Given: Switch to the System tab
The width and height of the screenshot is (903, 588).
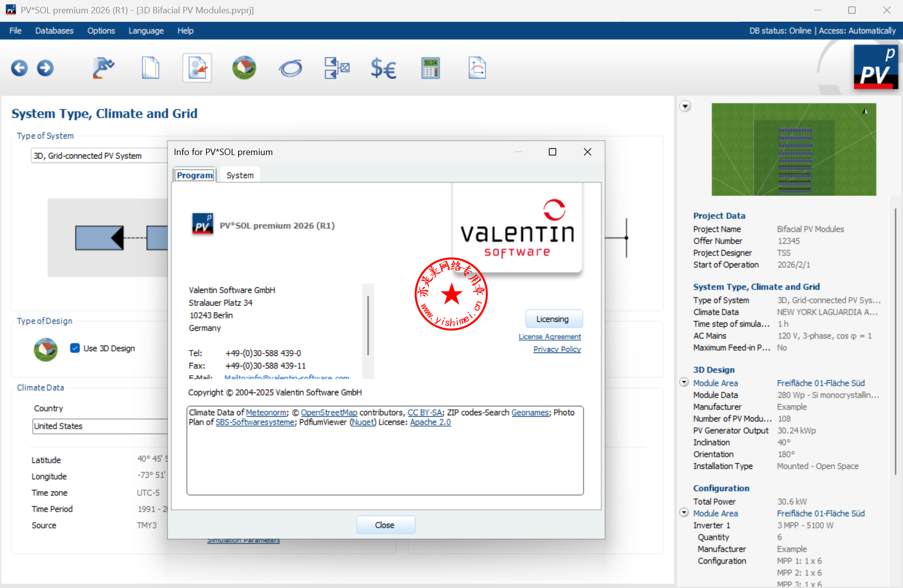Looking at the screenshot, I should (x=240, y=175).
